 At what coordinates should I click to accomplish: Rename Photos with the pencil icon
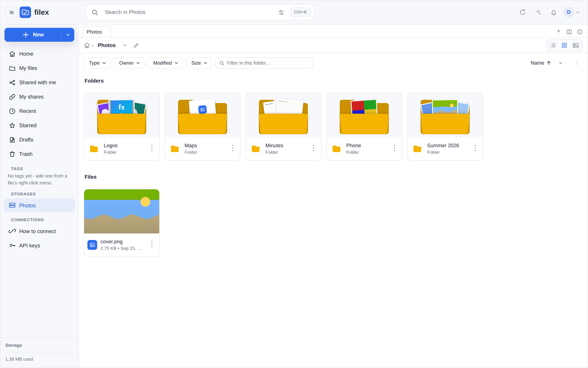(136, 46)
